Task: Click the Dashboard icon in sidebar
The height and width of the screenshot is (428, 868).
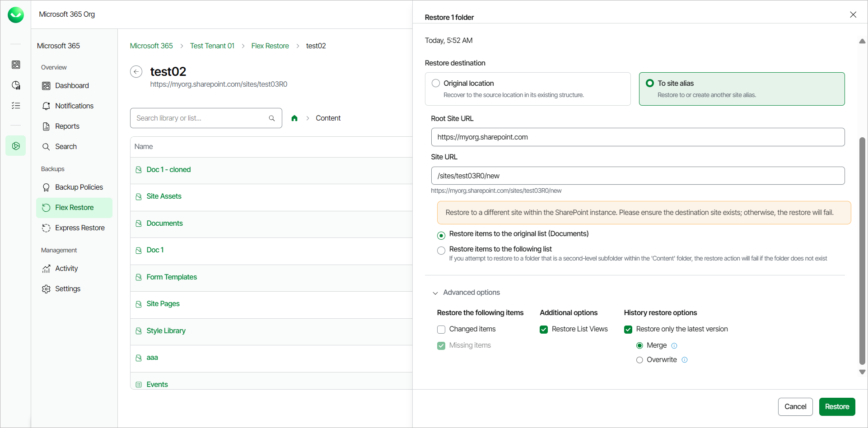Action: click(x=46, y=86)
